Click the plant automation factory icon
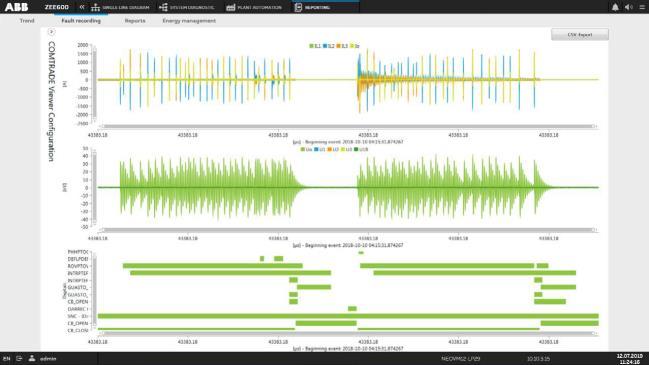Viewport: 649px width, 365px height. [231, 7]
